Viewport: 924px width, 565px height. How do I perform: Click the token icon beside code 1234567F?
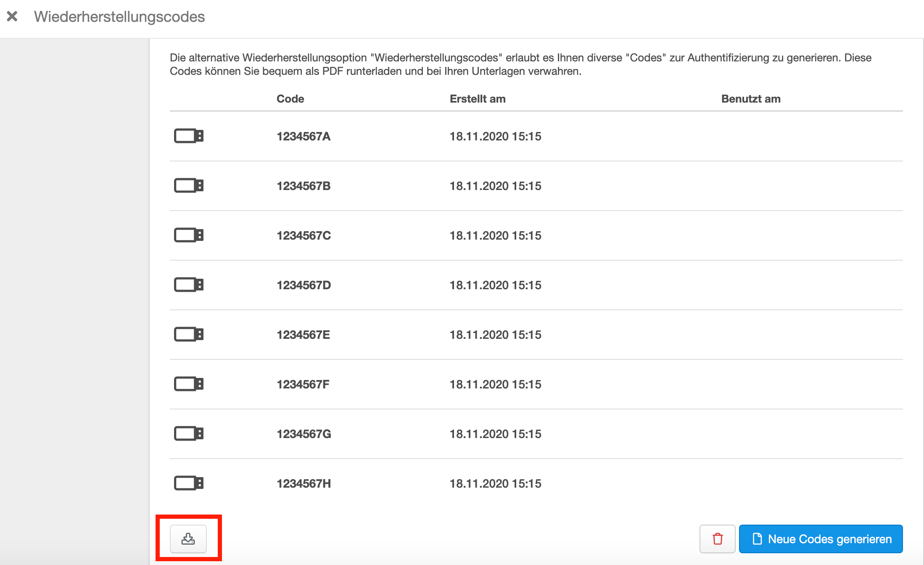pos(188,384)
